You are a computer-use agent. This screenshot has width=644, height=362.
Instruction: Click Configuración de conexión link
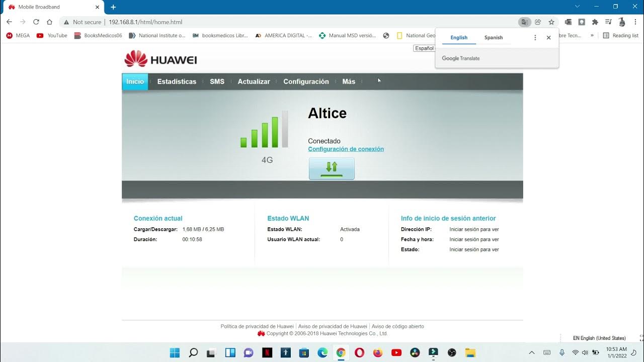pos(346,149)
